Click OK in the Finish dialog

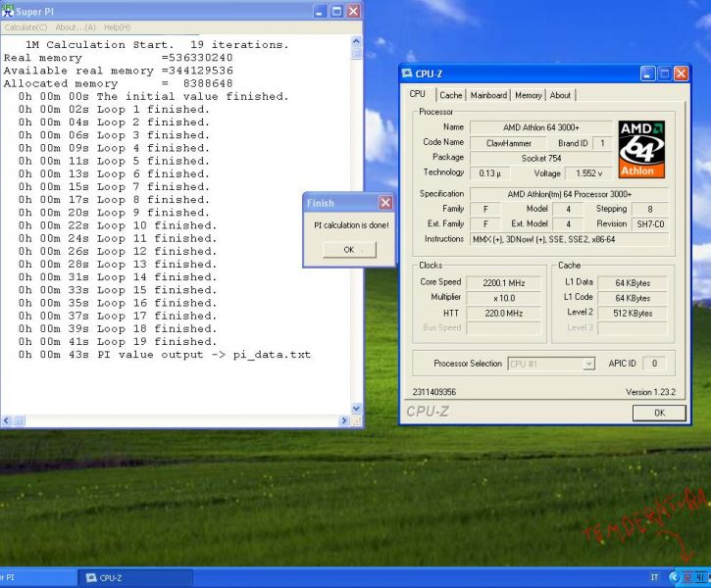349,250
